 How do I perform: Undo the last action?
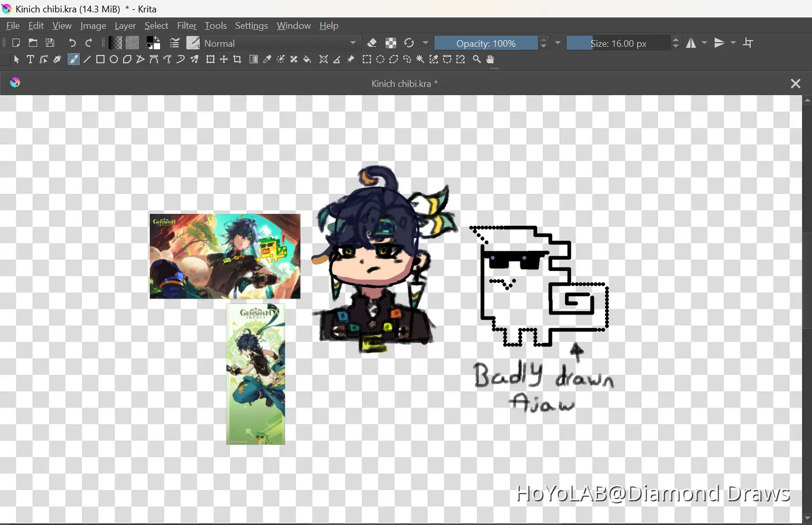tap(72, 43)
